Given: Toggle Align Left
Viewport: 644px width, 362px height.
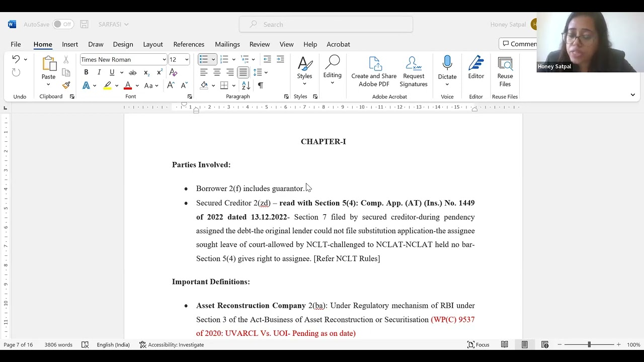Looking at the screenshot, I should (x=204, y=72).
